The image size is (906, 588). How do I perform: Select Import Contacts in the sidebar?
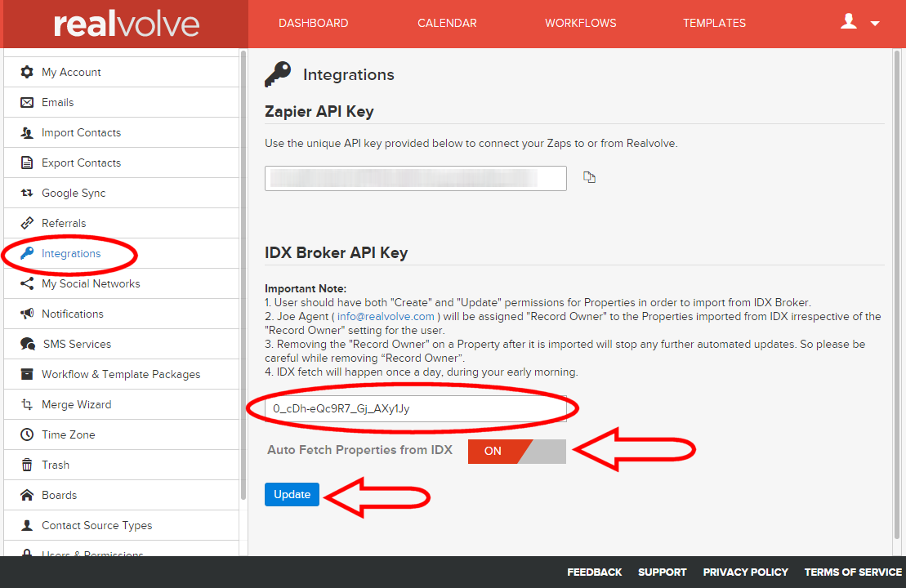pos(122,132)
